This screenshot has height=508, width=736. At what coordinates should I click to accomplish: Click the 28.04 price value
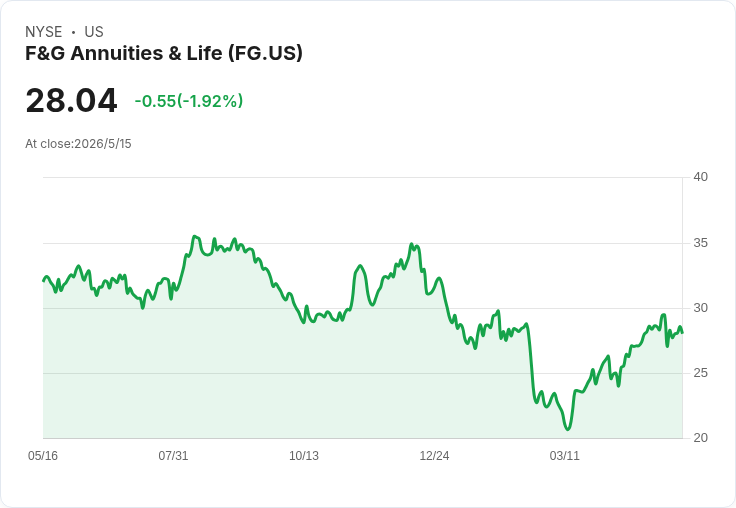click(71, 100)
